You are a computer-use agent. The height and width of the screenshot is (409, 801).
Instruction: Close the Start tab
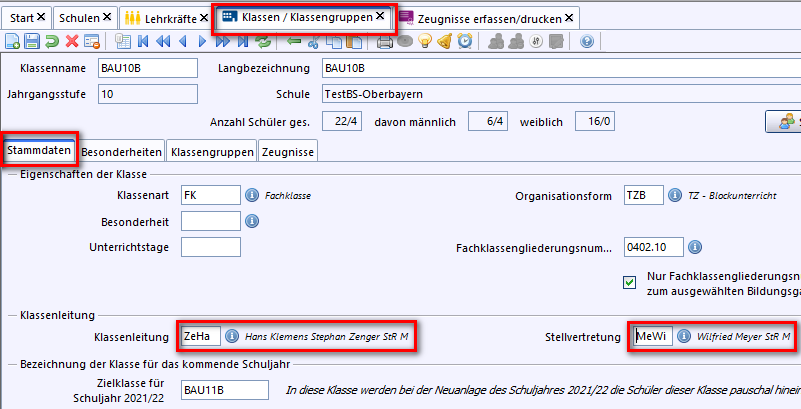(x=41, y=17)
